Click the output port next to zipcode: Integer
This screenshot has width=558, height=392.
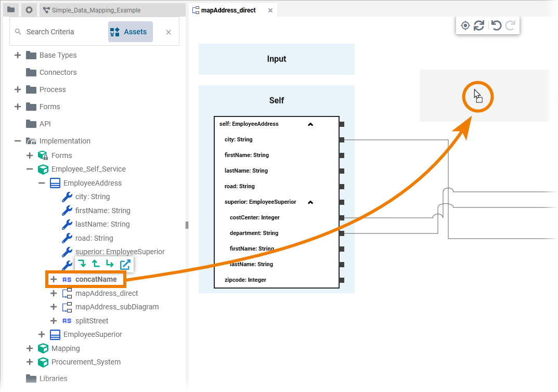pyautogui.click(x=342, y=280)
